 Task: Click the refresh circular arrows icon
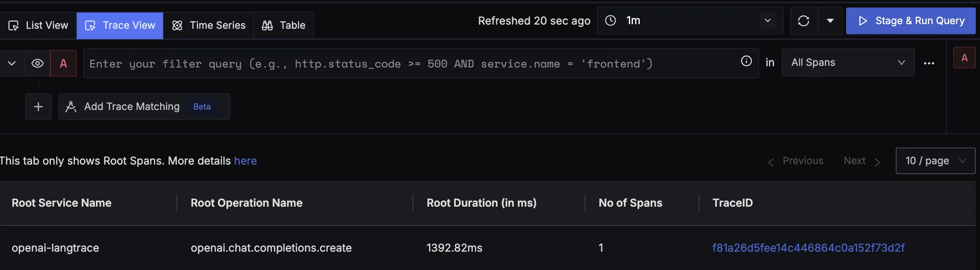[804, 21]
